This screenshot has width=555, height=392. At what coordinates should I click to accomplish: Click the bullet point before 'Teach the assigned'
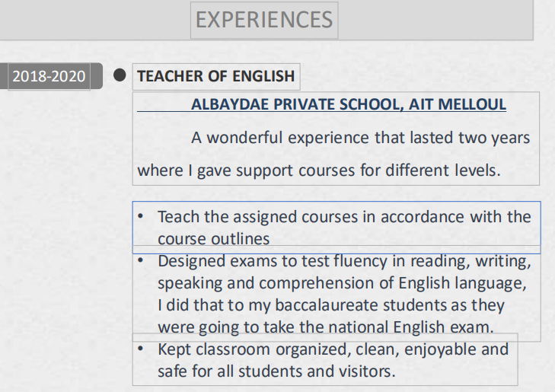141,217
